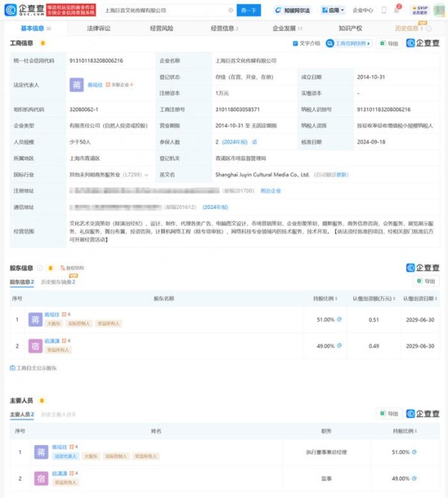Select 主要人员 2 sub-tab
Screen dimensions: 448x498
pos(22,414)
